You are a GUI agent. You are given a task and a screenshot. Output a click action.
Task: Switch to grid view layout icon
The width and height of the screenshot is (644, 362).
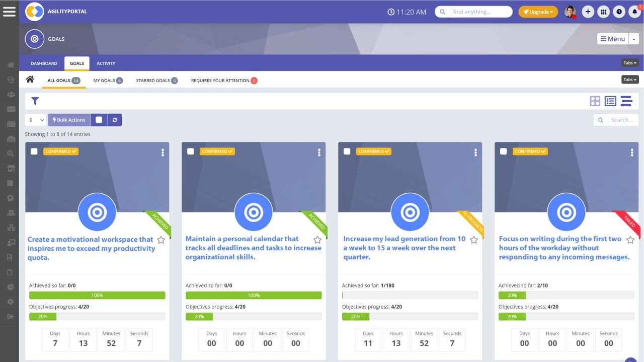pos(595,101)
